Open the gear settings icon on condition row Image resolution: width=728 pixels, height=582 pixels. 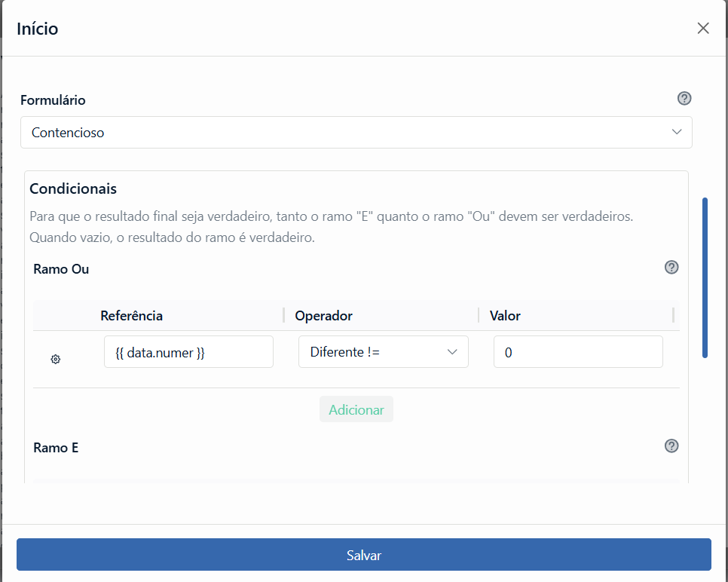(55, 360)
